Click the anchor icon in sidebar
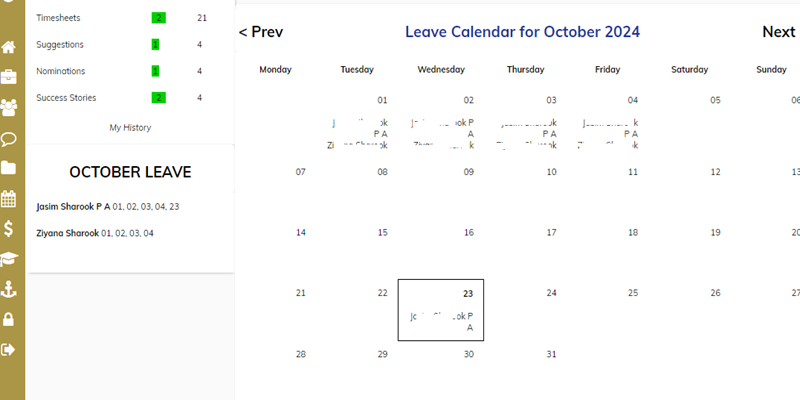The height and width of the screenshot is (400, 800). tap(8, 289)
